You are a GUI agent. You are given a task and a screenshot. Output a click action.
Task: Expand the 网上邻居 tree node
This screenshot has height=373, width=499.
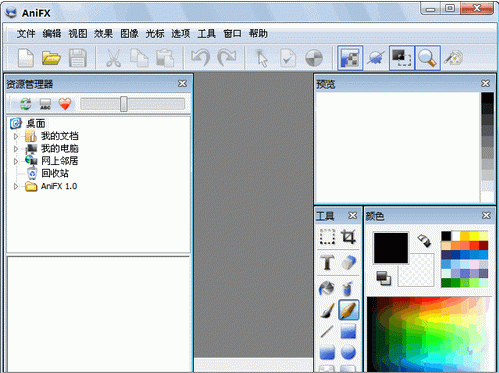[x=16, y=161]
